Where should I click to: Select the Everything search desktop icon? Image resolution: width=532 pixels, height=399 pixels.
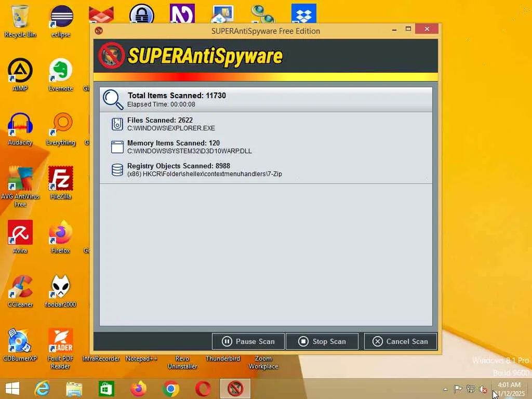pyautogui.click(x=61, y=129)
